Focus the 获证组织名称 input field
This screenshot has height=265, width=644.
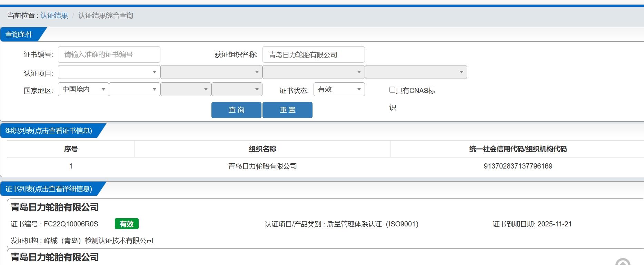click(x=314, y=54)
